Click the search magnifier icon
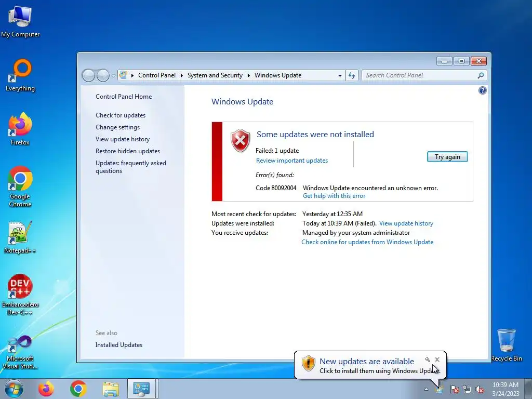The height and width of the screenshot is (399, 532). pyautogui.click(x=481, y=75)
